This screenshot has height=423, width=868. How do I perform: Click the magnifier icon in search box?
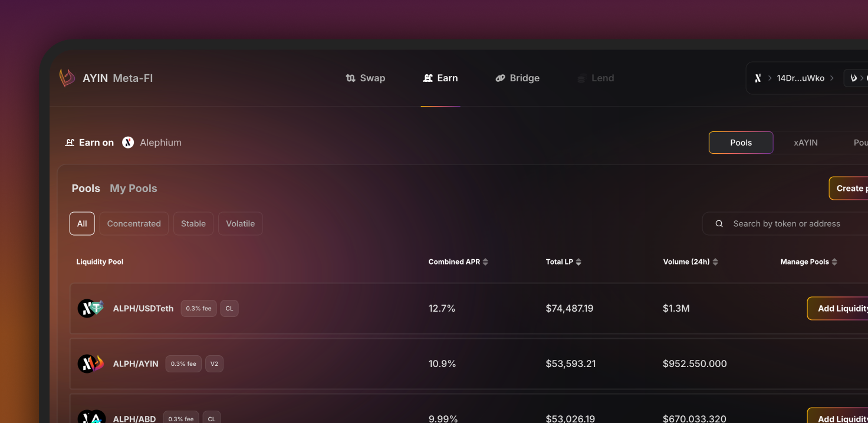pyautogui.click(x=719, y=224)
